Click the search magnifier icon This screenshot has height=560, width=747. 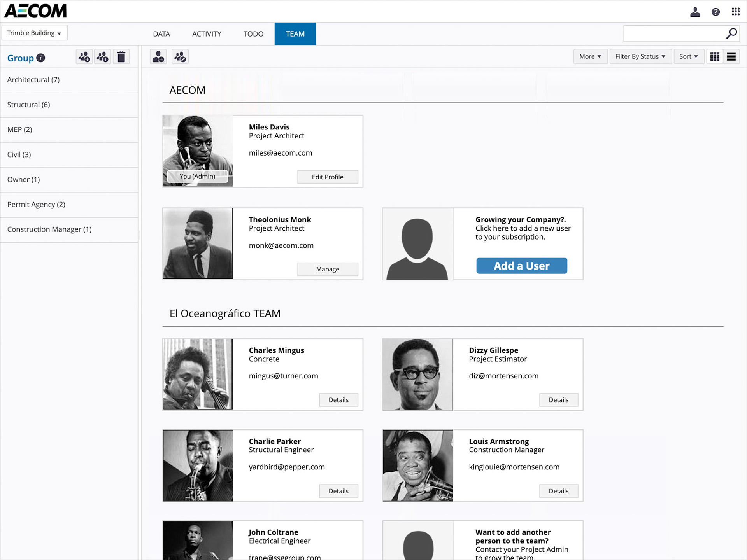coord(731,34)
